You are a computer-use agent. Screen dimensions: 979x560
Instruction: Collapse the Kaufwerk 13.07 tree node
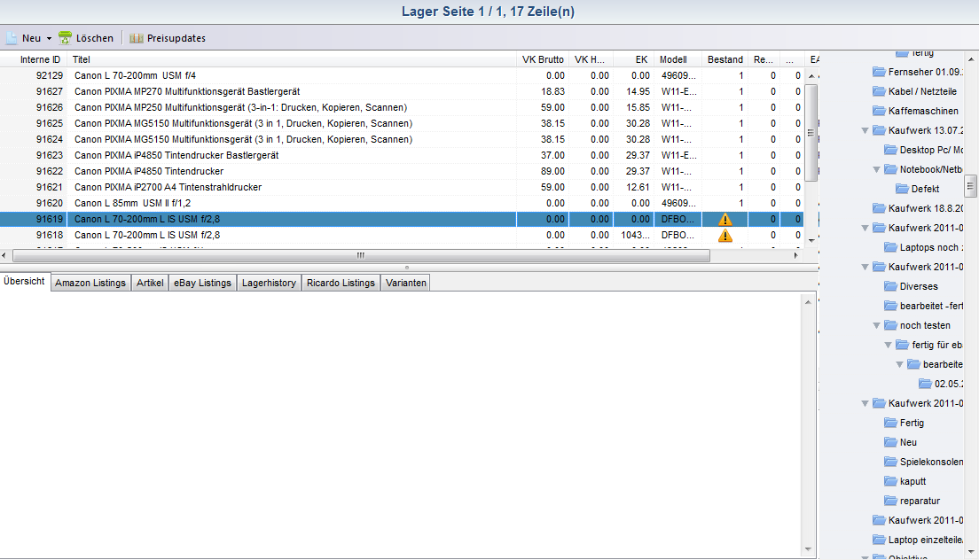point(865,131)
